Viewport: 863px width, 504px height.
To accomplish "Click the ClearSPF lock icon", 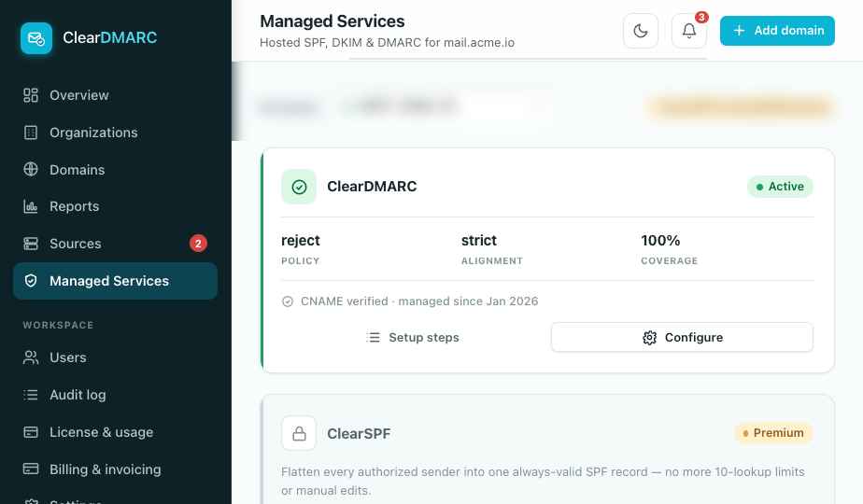I will click(299, 434).
